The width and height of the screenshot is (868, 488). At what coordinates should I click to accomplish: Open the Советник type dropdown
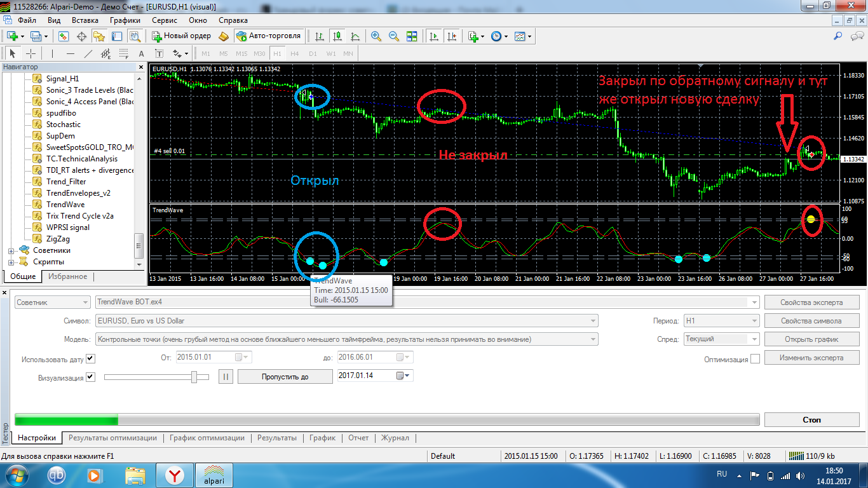[x=53, y=302]
